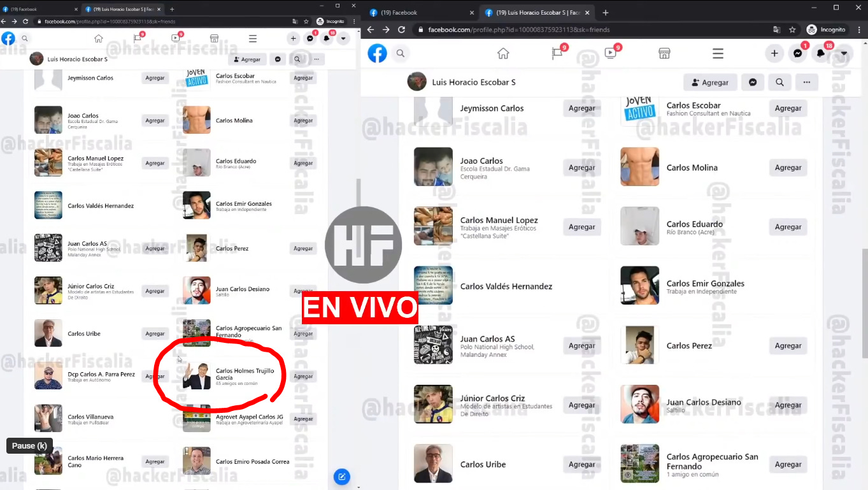The image size is (868, 490).
Task: Select Luis Horacio Escobar tab in left window
Action: point(124,9)
